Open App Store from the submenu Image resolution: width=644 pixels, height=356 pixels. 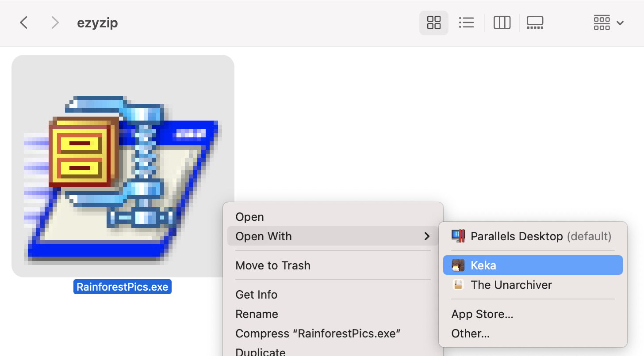[482, 314]
